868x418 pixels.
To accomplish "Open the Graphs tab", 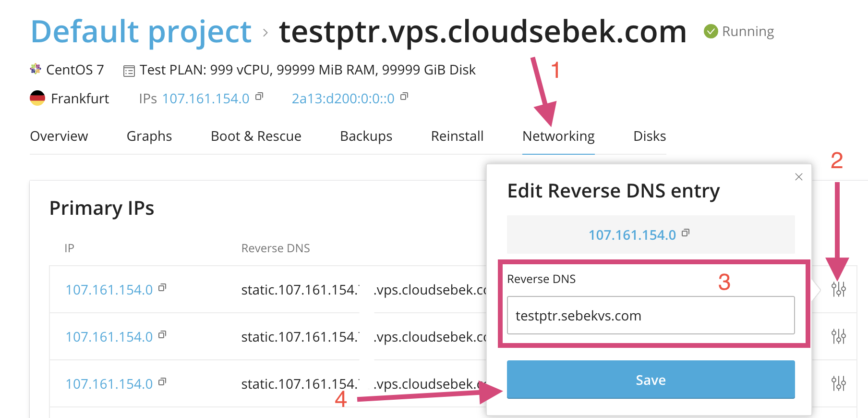I will click(149, 136).
